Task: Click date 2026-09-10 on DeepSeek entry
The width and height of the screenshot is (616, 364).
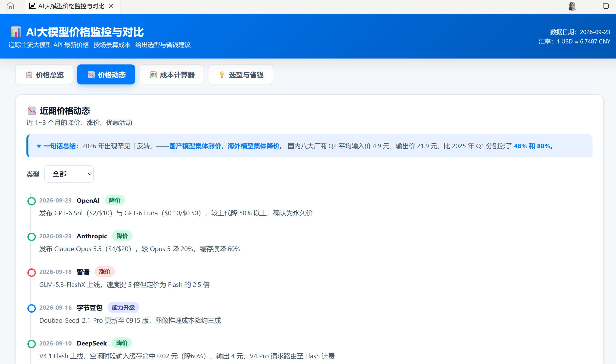Action: click(x=55, y=343)
